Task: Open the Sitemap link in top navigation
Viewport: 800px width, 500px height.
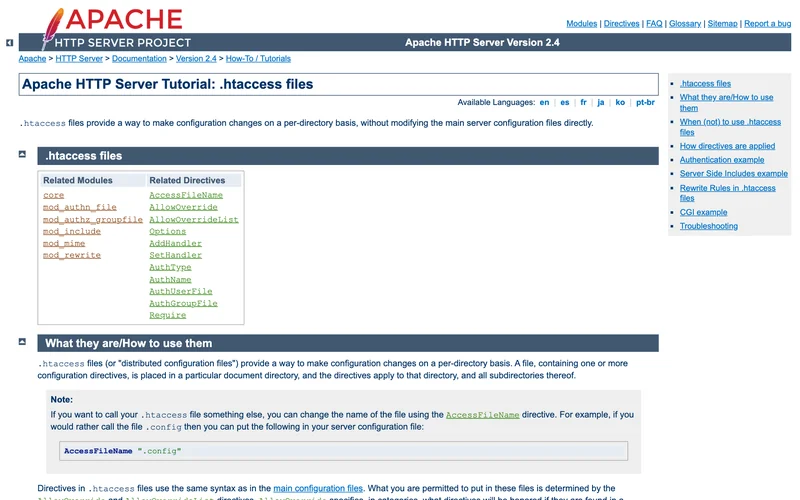Action: 722,23
